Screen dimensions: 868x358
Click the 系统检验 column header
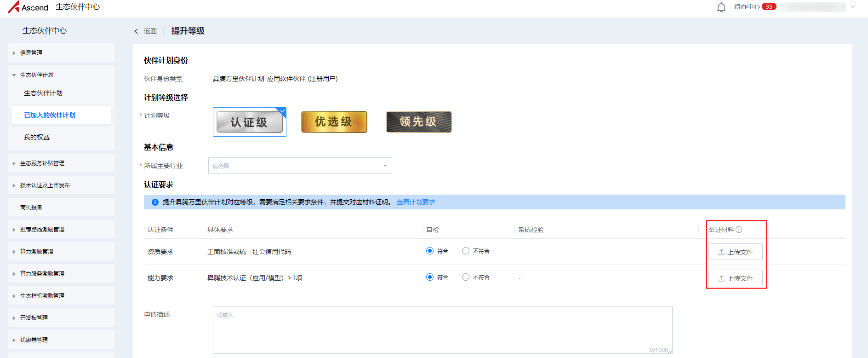click(531, 230)
